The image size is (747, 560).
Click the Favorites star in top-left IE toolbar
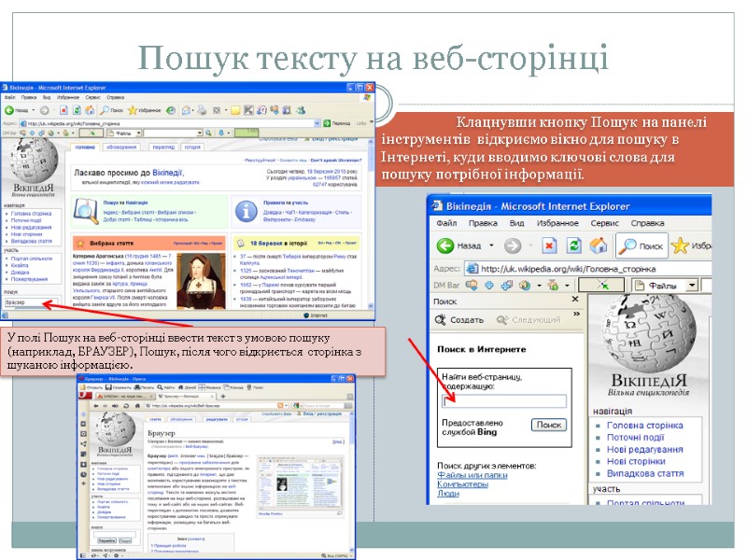tap(133, 110)
